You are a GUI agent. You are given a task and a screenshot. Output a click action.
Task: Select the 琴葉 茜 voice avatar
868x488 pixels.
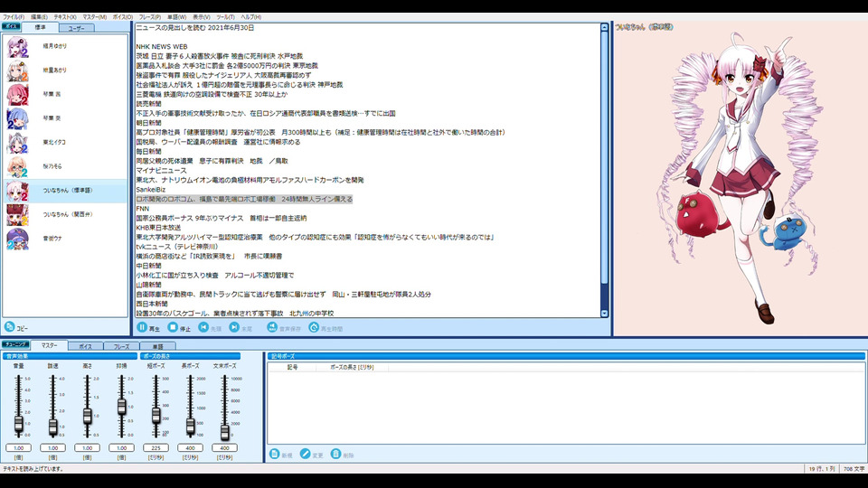point(17,95)
